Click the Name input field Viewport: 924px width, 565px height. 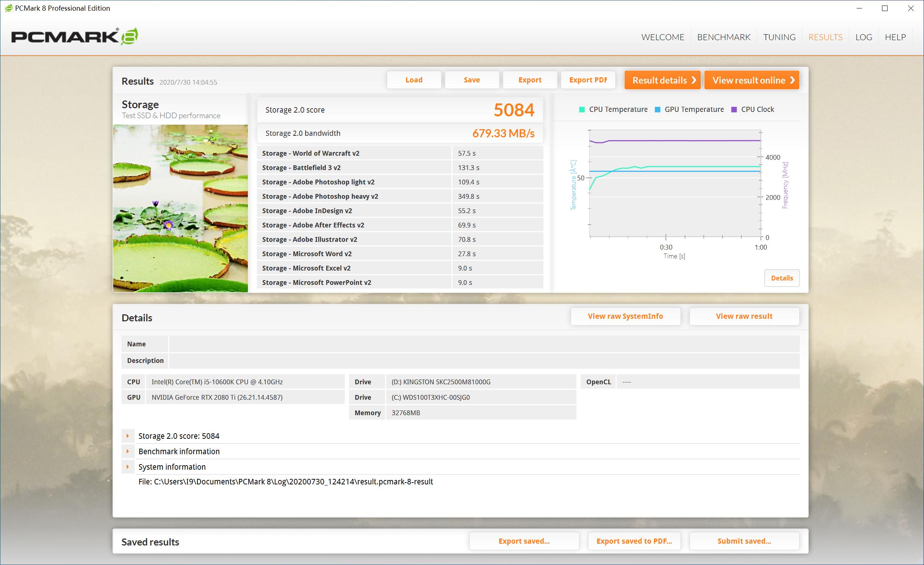[484, 344]
